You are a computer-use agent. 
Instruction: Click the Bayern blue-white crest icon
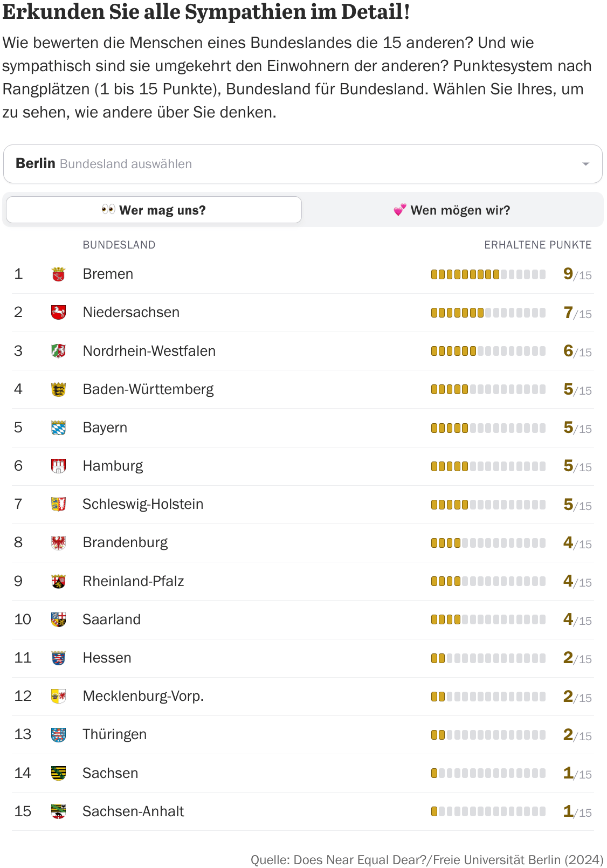point(58,428)
